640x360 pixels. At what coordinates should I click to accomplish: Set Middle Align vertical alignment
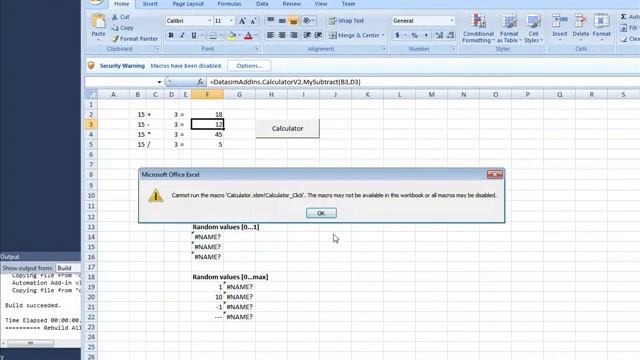coord(282,21)
